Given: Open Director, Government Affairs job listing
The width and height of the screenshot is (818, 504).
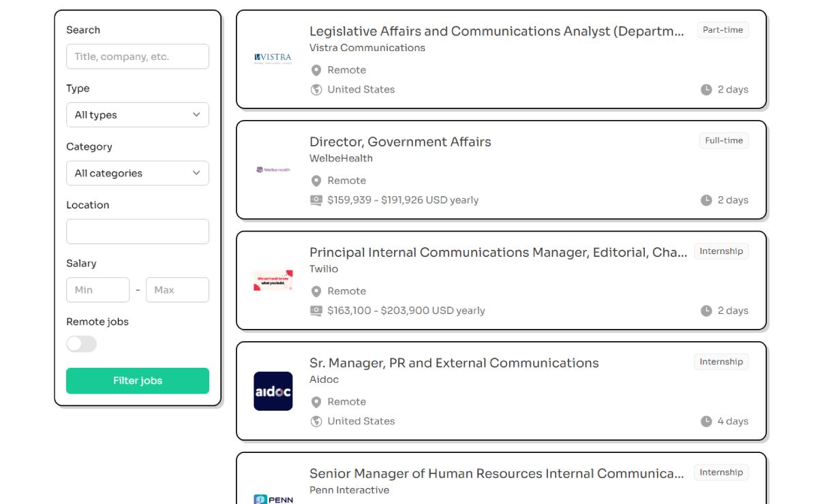Looking at the screenshot, I should coord(400,142).
